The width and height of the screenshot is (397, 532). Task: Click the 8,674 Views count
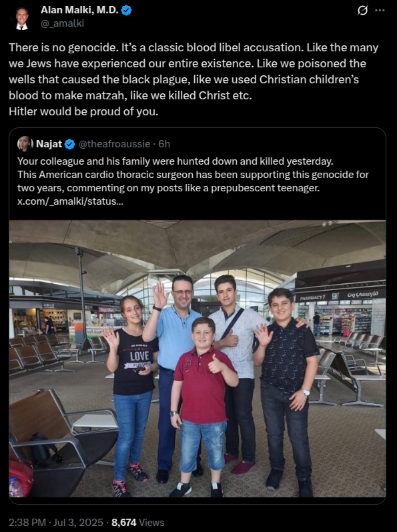pyautogui.click(x=138, y=522)
